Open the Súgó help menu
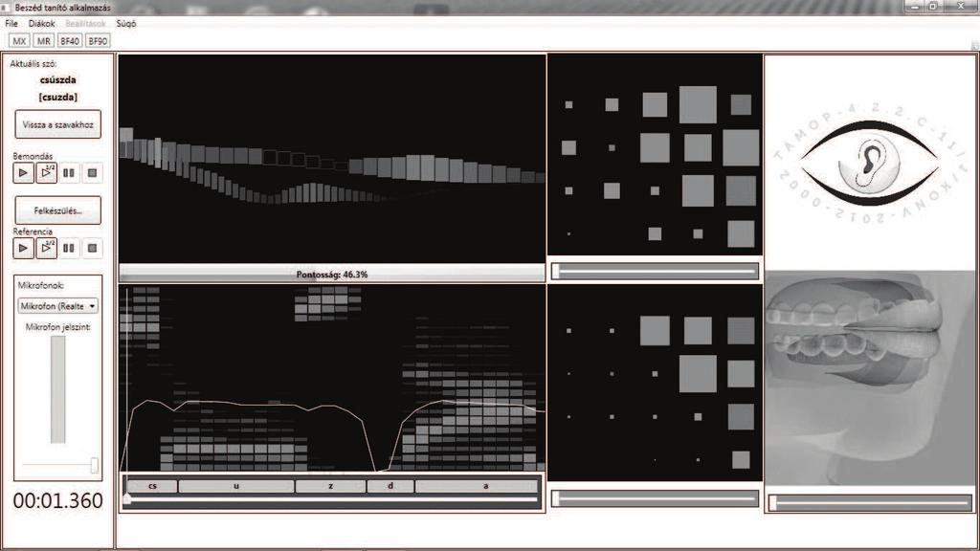Screen dimensions: 980x551 click(x=126, y=23)
